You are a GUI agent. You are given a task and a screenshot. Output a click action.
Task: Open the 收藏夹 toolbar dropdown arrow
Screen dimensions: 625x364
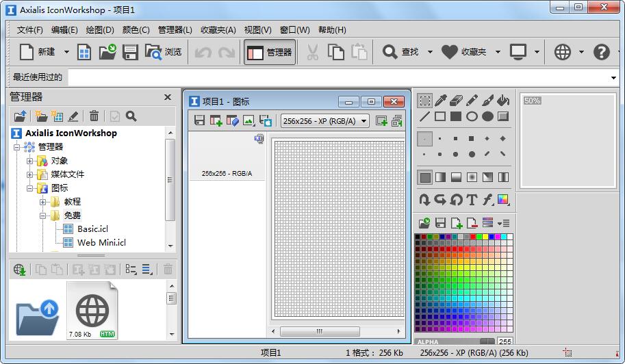click(498, 52)
